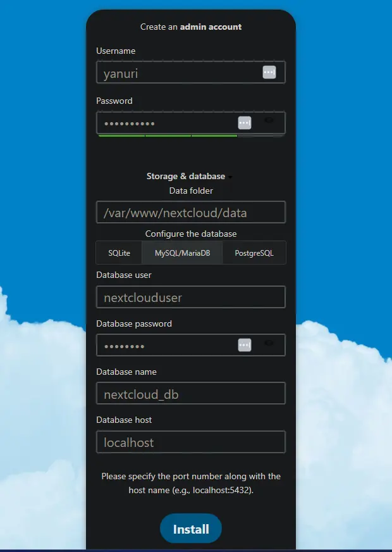Select the MySQL/MariaDB database option
The width and height of the screenshot is (392, 552).
tap(183, 253)
